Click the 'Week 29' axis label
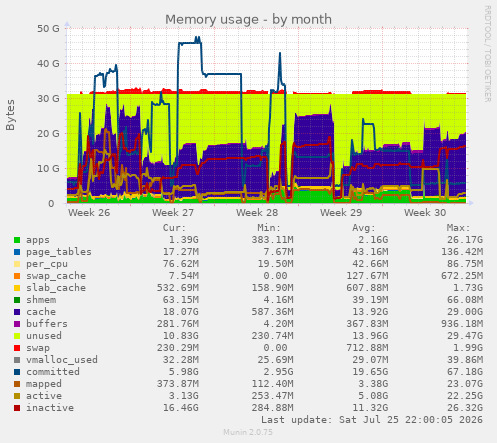Image resolution: width=497 pixels, height=443 pixels. tap(341, 213)
